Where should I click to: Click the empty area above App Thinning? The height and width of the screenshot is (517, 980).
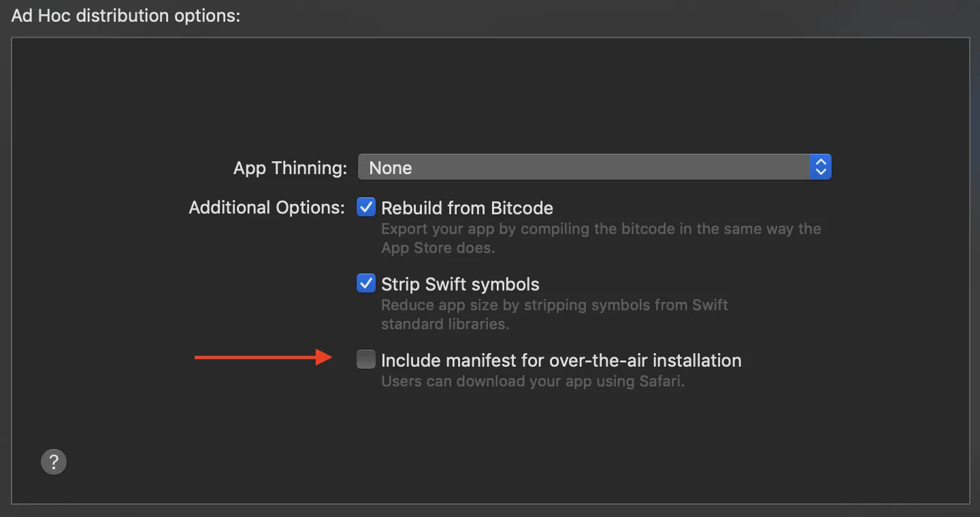[x=490, y=95]
